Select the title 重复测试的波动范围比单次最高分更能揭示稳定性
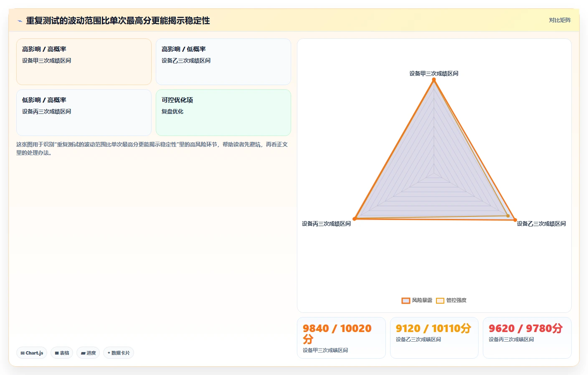This screenshot has height=375, width=588. coord(118,20)
